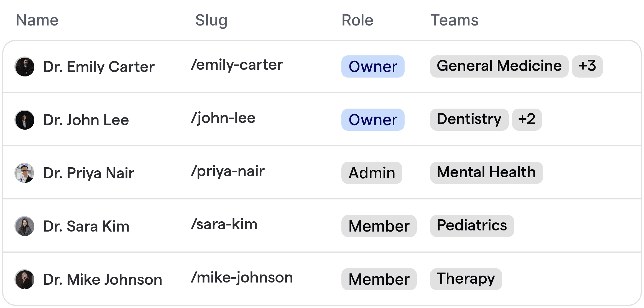Click the Pediatrics team badge
Image resolution: width=644 pixels, height=308 pixels.
(472, 225)
